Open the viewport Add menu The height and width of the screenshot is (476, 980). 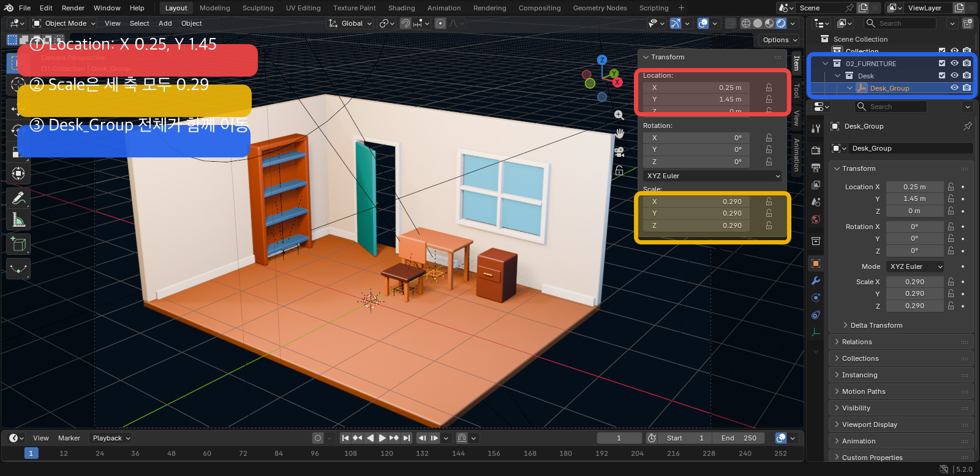click(165, 23)
